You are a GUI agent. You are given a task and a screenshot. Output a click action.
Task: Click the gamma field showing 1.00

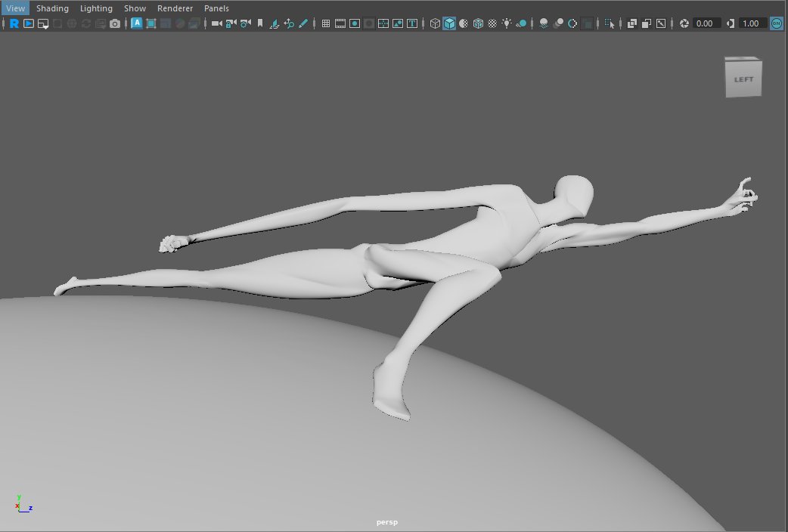click(x=752, y=23)
